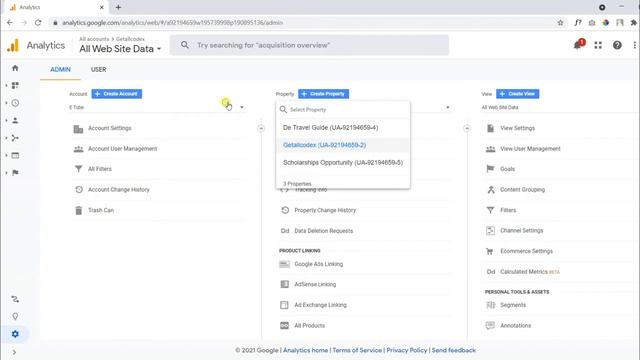Click the Create Account button
The width and height of the screenshot is (640, 360).
(x=117, y=94)
